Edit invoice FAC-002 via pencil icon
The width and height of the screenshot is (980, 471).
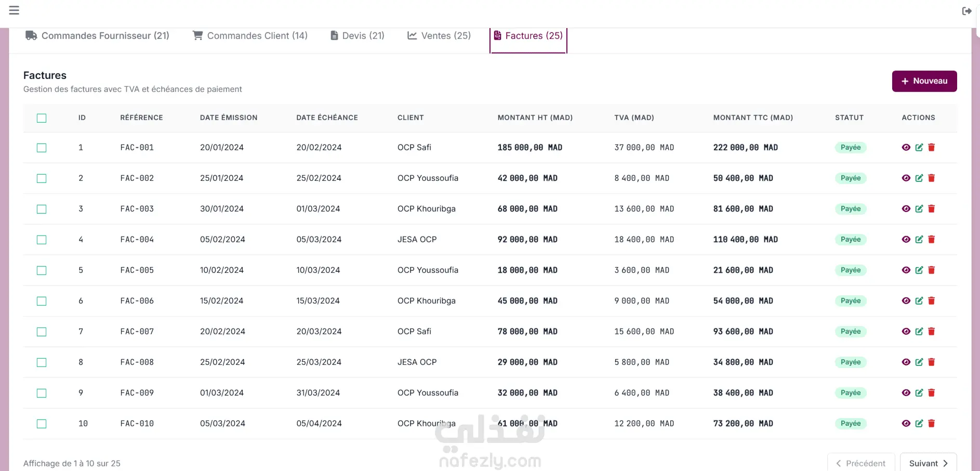(x=919, y=178)
